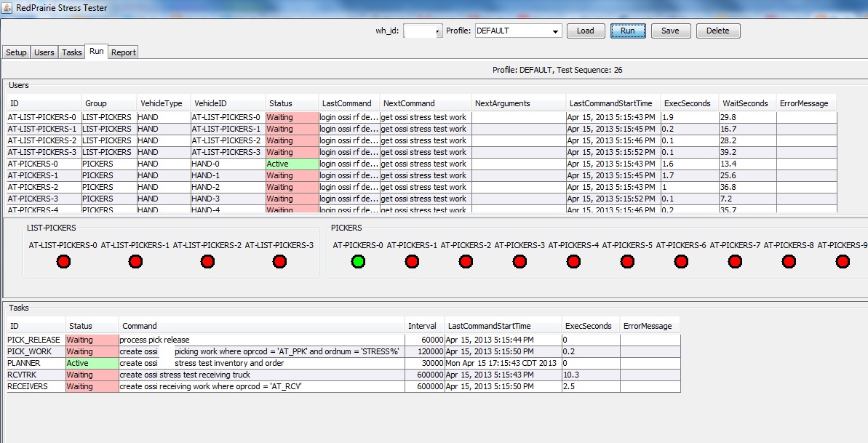This screenshot has width=868, height=443.
Task: Click the AT-LIST-PICKERS-1 red status circle
Action: (x=135, y=260)
